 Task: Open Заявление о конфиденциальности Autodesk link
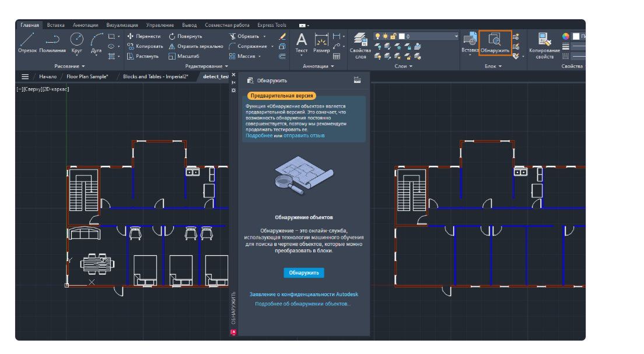[x=304, y=294]
